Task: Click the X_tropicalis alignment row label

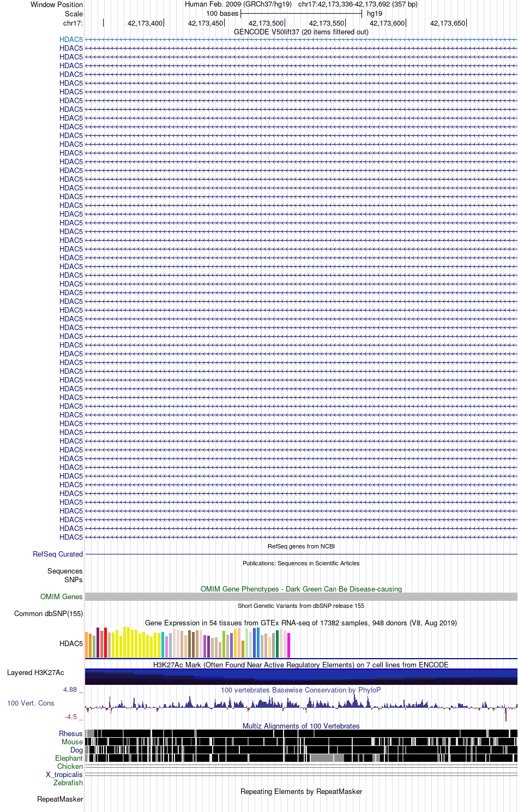Action: [x=64, y=774]
